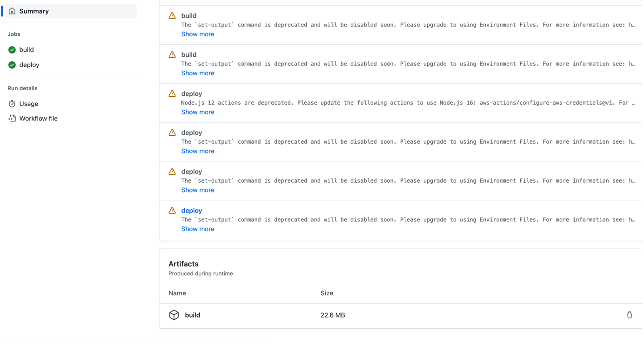644x345 pixels.
Task: Click the build artifact package icon
Action: click(x=174, y=315)
